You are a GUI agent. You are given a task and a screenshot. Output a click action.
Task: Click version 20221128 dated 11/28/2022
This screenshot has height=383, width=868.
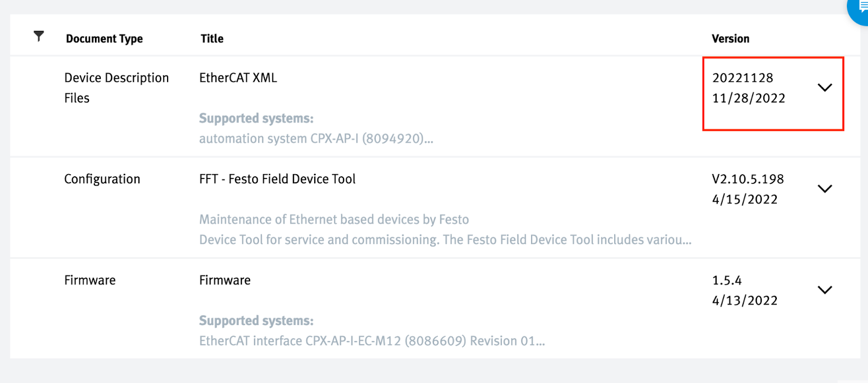pos(749,88)
